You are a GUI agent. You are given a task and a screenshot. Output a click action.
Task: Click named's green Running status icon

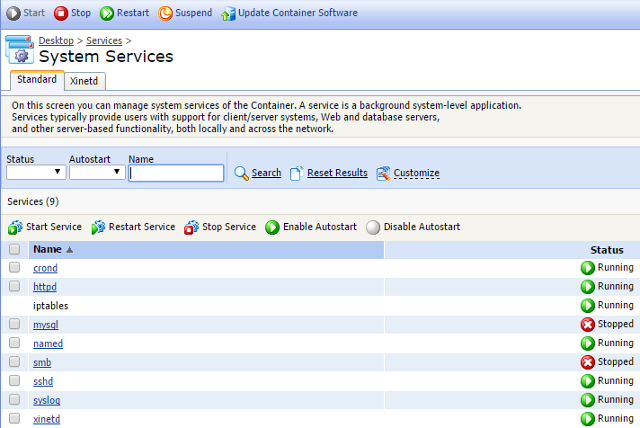point(587,344)
